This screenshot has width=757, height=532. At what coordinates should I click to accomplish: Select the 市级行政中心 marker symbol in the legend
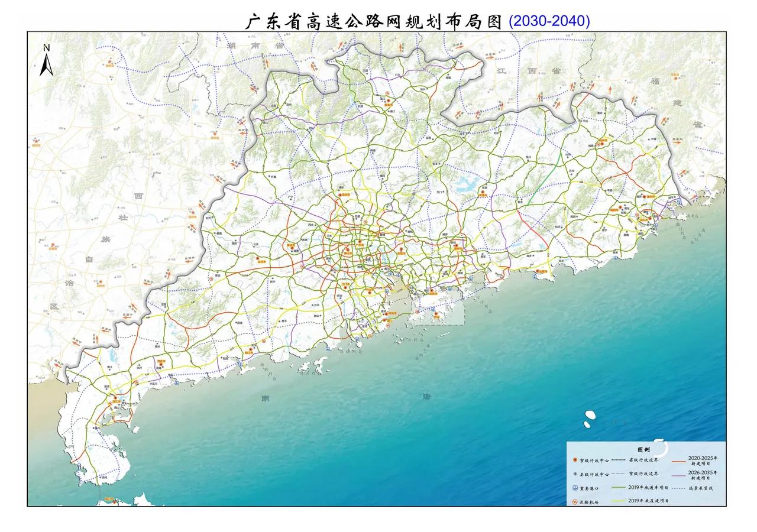(575, 460)
